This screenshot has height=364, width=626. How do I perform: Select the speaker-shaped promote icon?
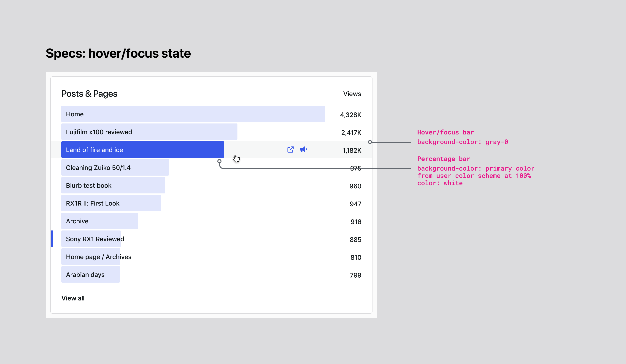coord(304,150)
